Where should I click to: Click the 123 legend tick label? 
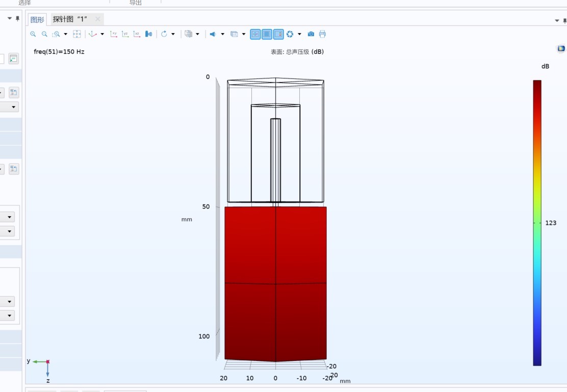[x=551, y=223]
